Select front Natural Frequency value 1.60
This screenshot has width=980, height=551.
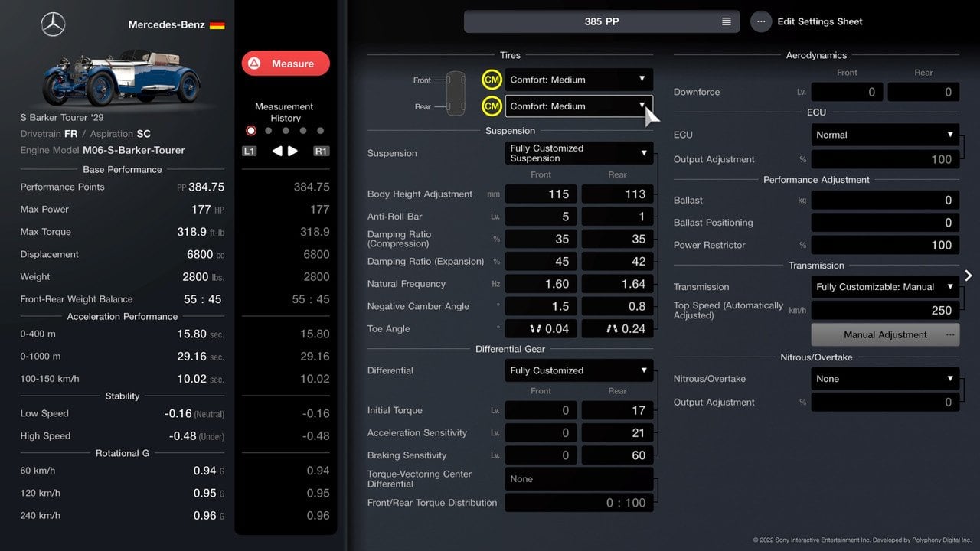[x=541, y=284]
